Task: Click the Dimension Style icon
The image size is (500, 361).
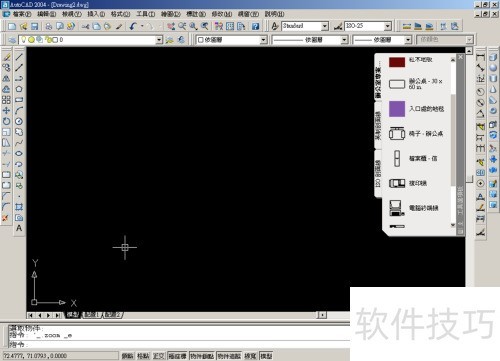Action: coord(338,26)
